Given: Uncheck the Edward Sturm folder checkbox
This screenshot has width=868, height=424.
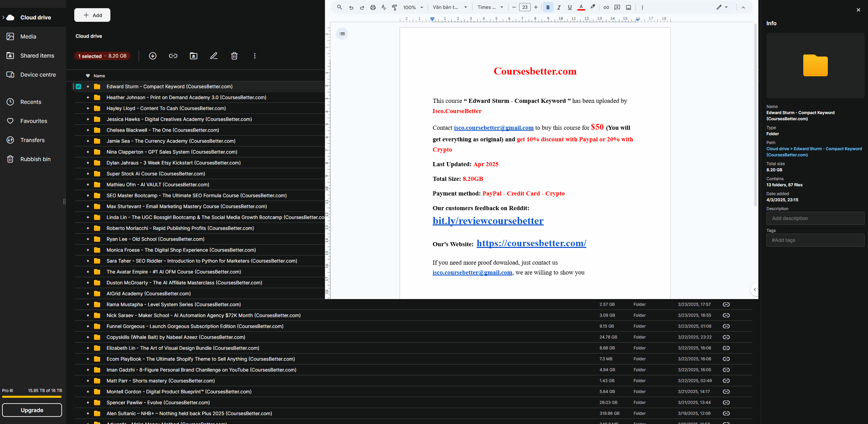Looking at the screenshot, I should 78,87.
